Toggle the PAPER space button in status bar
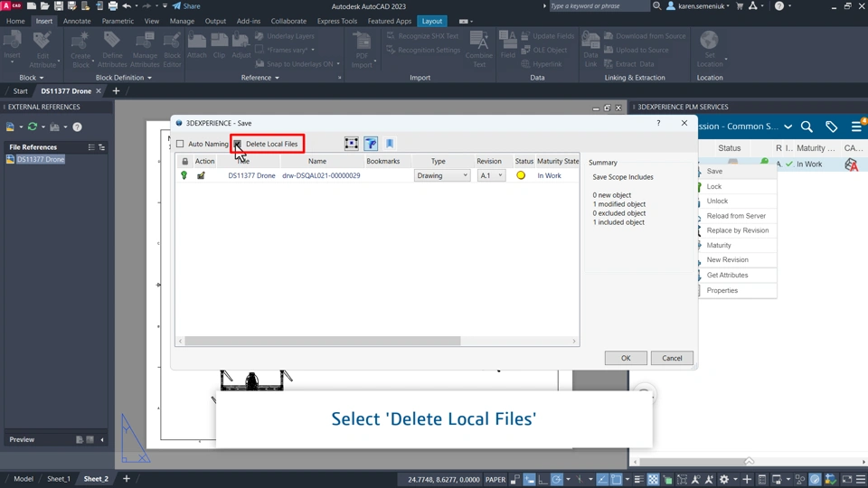The width and height of the screenshot is (868, 488). coord(495,479)
